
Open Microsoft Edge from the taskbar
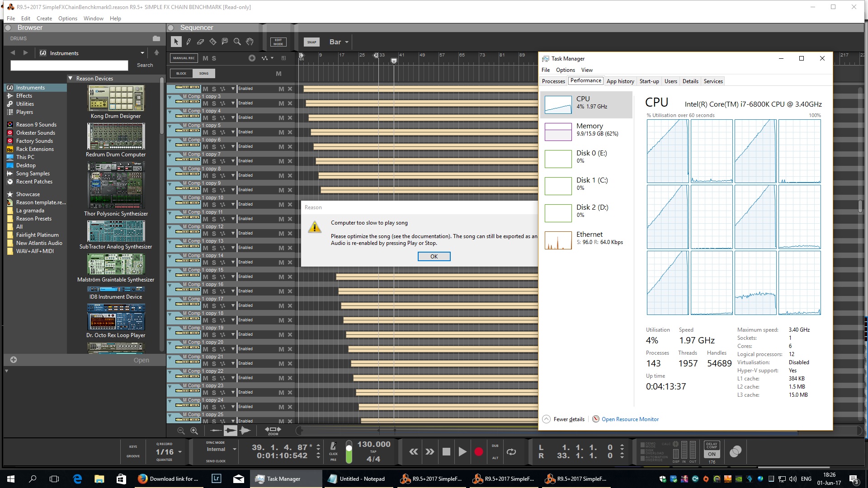pos(77,479)
